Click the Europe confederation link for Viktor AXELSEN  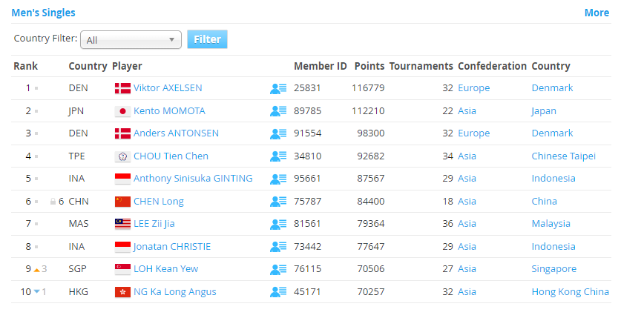coord(473,88)
